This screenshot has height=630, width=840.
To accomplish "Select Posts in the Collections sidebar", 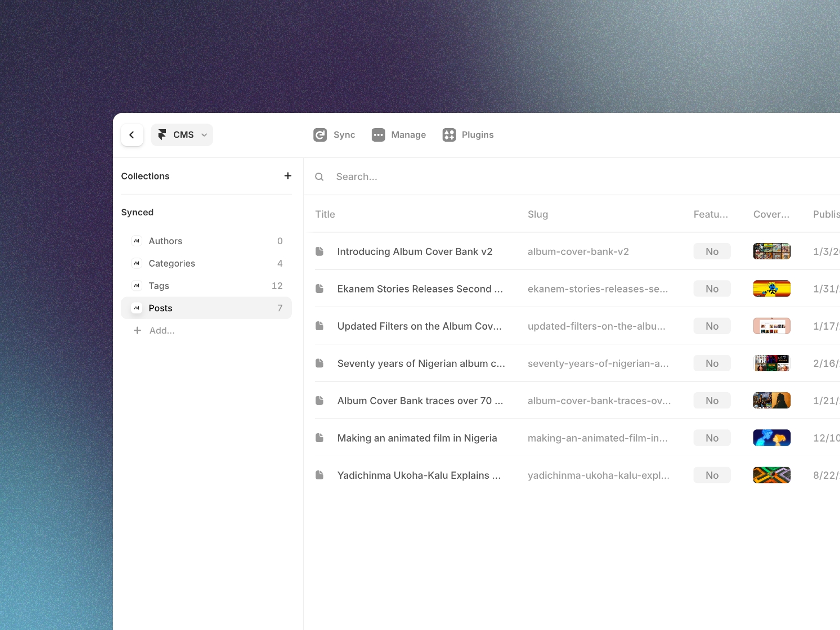I will coord(161,308).
